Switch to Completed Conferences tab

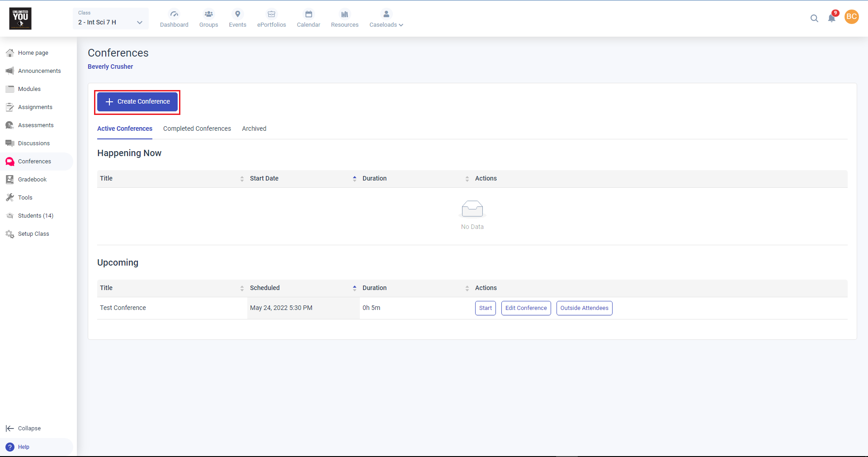[x=197, y=129]
